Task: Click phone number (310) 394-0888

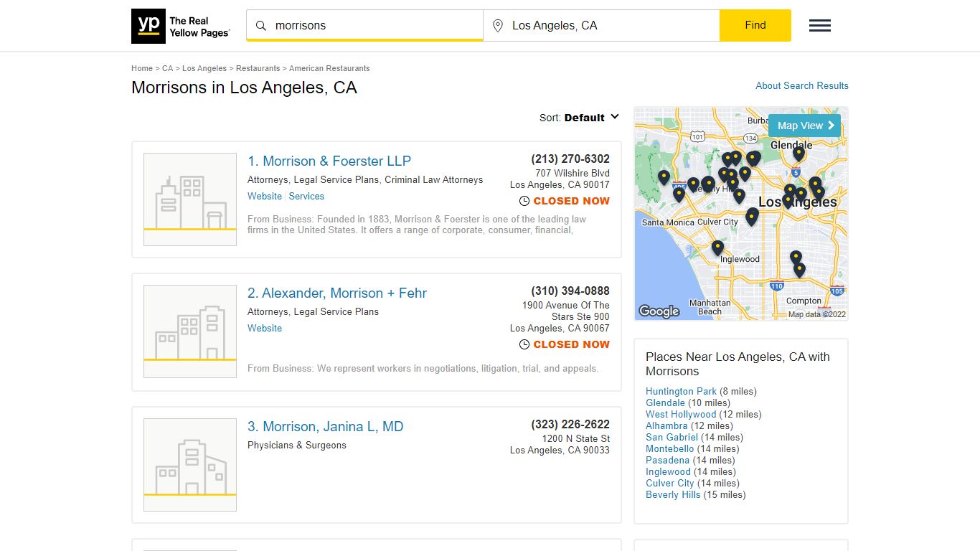Action: click(x=570, y=291)
